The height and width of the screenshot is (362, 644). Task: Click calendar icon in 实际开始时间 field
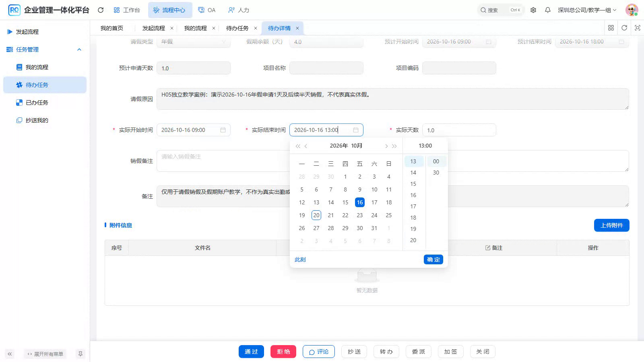(223, 130)
